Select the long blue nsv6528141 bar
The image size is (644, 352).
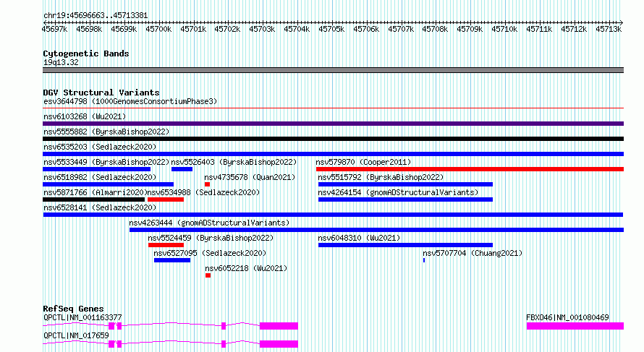(333, 215)
